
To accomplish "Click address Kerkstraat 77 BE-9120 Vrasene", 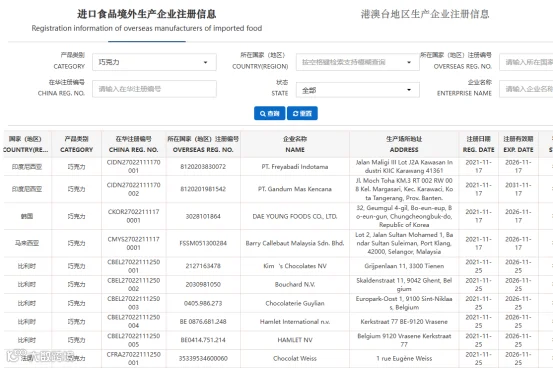I will tap(404, 321).
